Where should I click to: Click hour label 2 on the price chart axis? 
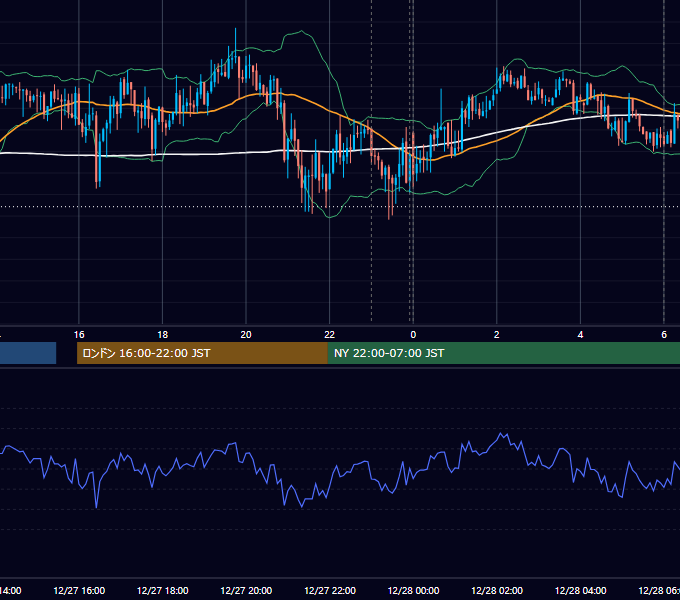click(x=497, y=335)
